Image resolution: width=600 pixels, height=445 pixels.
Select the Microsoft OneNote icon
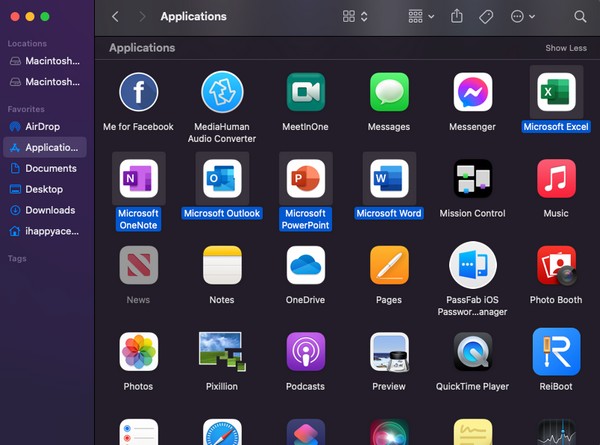pyautogui.click(x=139, y=178)
